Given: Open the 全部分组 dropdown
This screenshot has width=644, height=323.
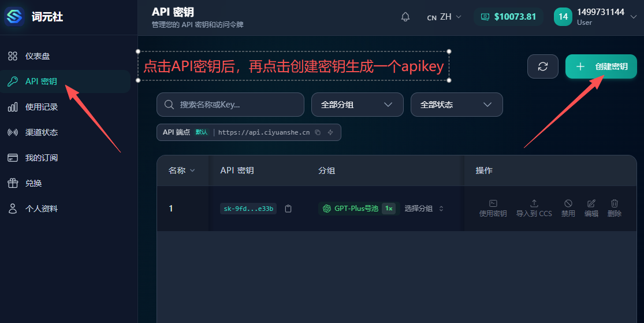Looking at the screenshot, I should (358, 105).
